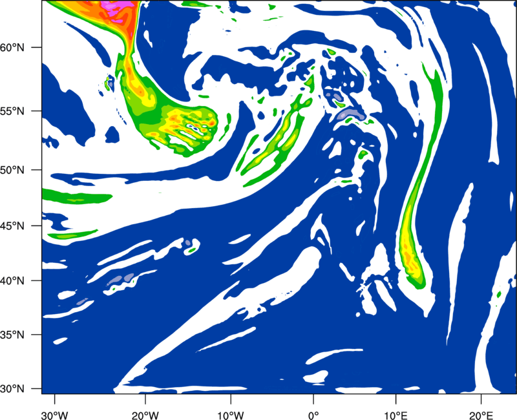517x420 pixels.
Task: Click the 40°N latitude label
Action: (x=12, y=281)
